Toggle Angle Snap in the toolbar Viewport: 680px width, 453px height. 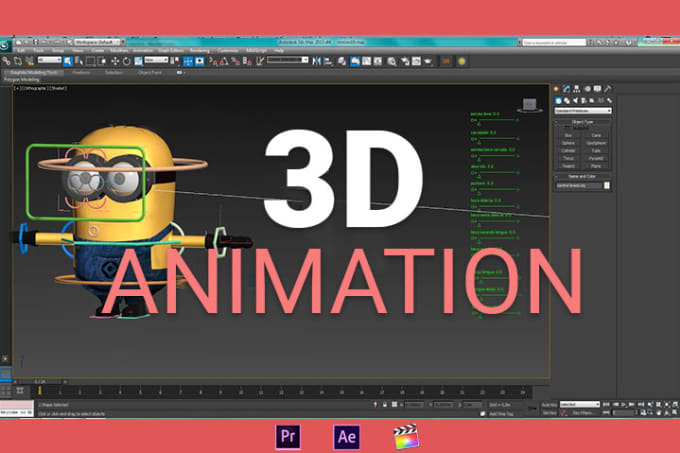(224, 62)
